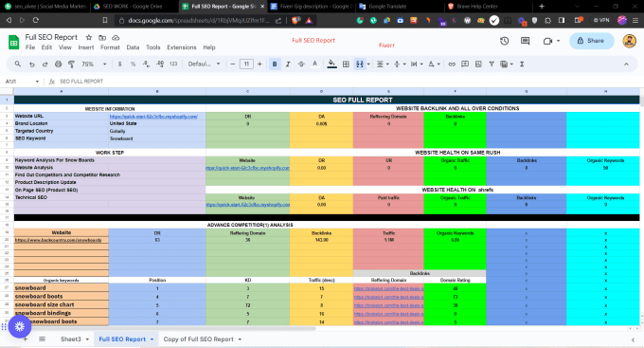The width and height of the screenshot is (644, 348).
Task: Open the all sheets list
Action: click(42, 339)
